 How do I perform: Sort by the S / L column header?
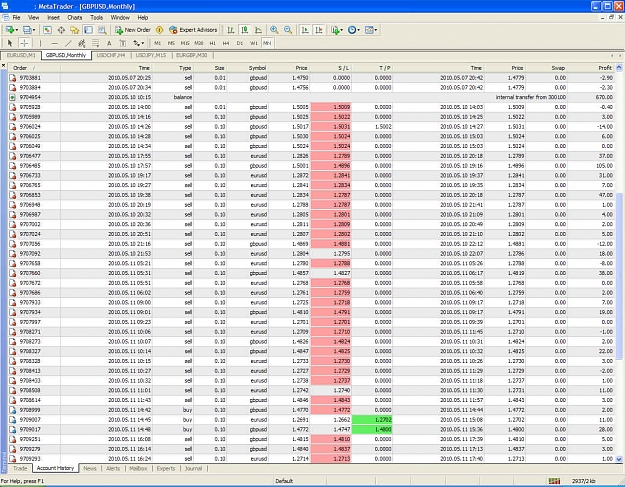331,68
